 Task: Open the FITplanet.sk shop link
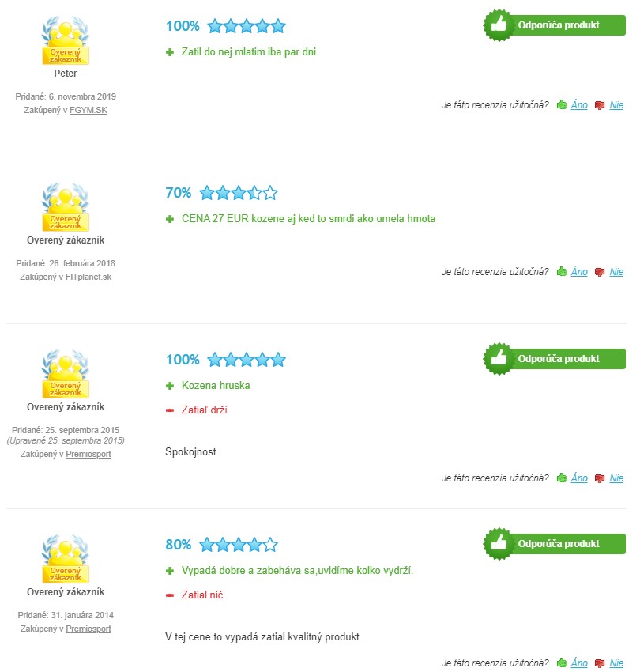88,277
